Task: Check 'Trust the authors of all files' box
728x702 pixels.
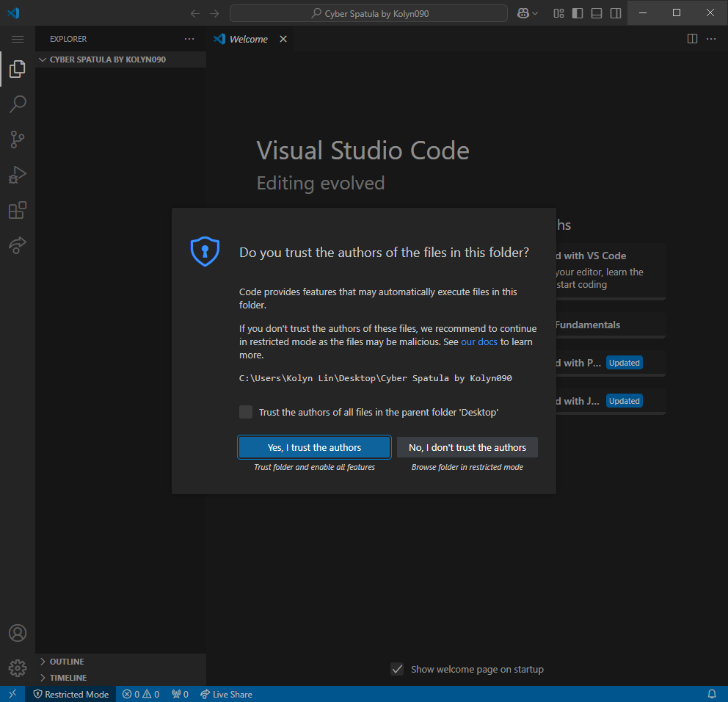Action: [246, 412]
